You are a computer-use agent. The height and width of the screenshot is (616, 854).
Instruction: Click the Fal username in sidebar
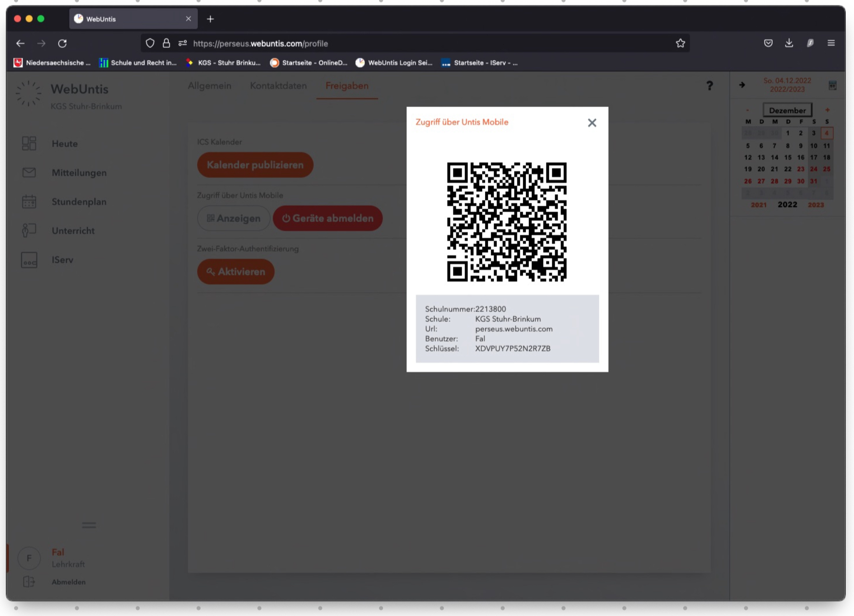pyautogui.click(x=58, y=552)
